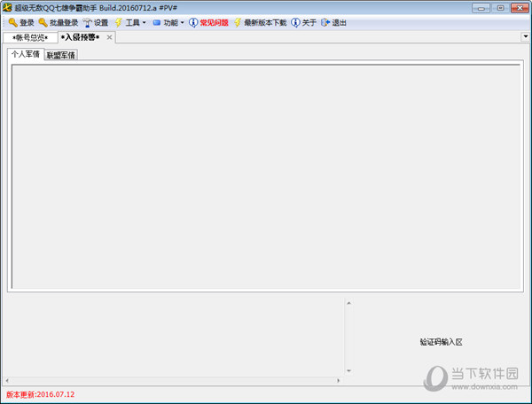
Task: Click the lightning icon beside 工具
Action: 118,23
